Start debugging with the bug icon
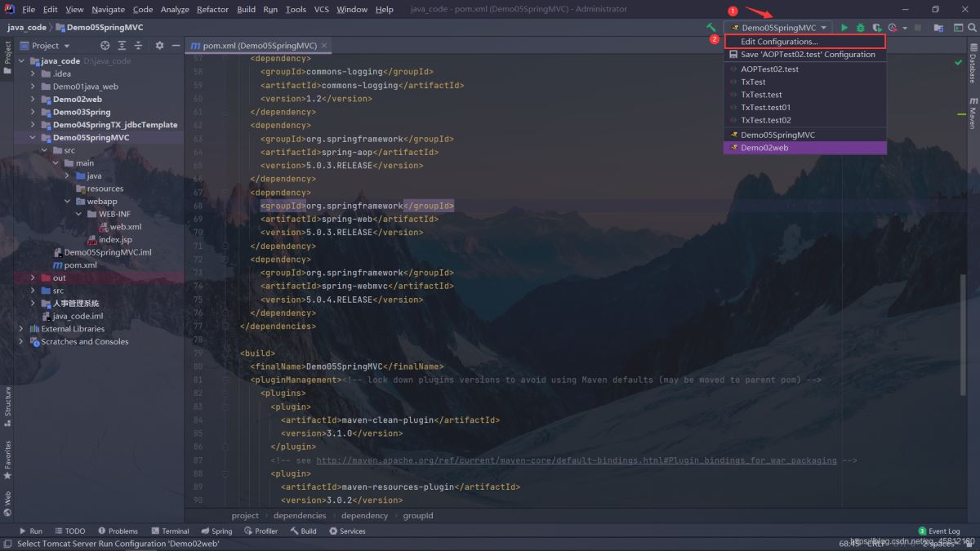Viewport: 980px width, 551px height. [861, 28]
